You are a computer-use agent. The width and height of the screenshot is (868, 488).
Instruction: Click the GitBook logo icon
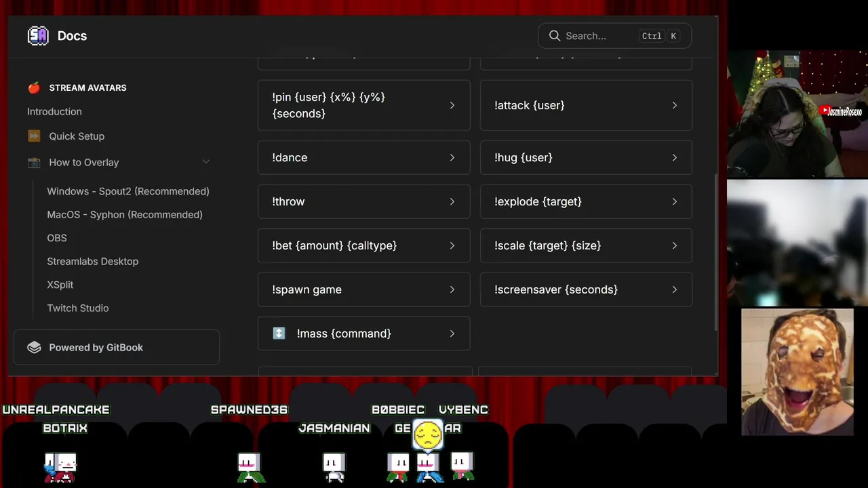(x=34, y=347)
